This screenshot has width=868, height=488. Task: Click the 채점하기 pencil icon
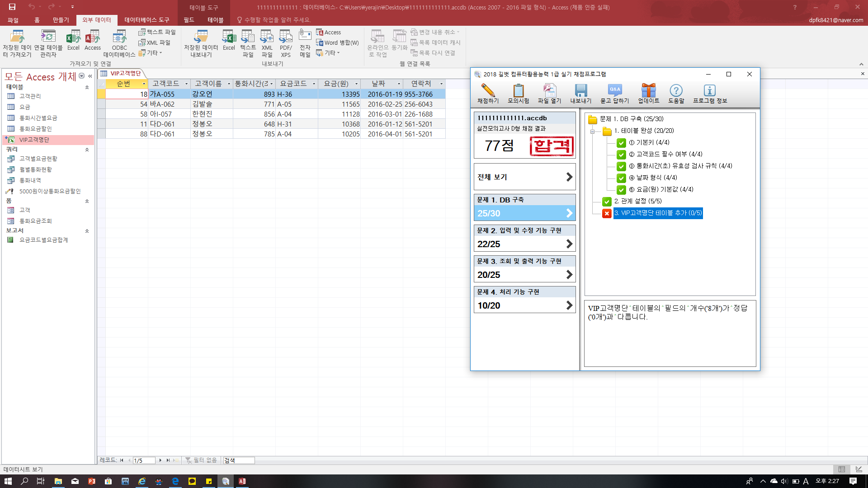[488, 91]
